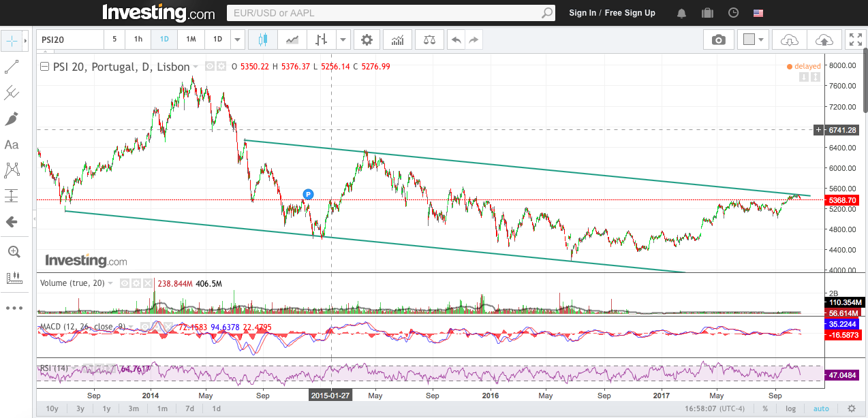Open the compare symbols scales icon
Screen dimensions: 868x418
click(x=429, y=39)
